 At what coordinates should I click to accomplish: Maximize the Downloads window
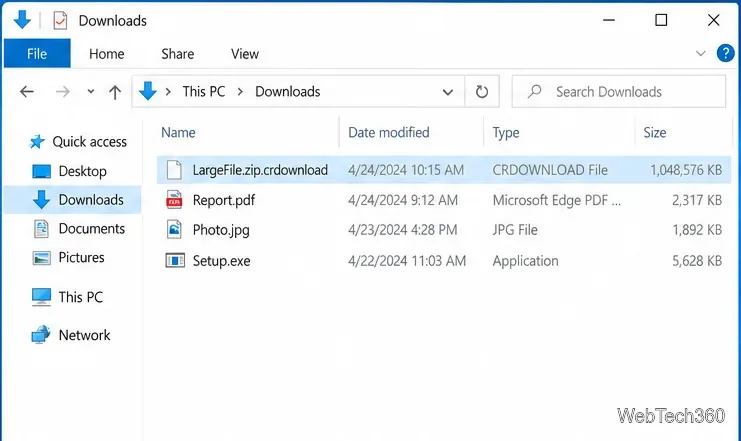click(661, 20)
